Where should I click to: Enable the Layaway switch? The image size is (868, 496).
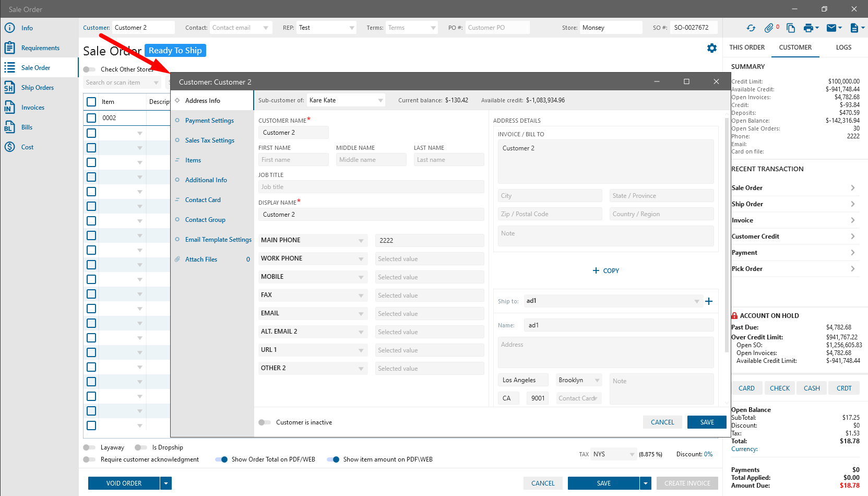pyautogui.click(x=89, y=447)
